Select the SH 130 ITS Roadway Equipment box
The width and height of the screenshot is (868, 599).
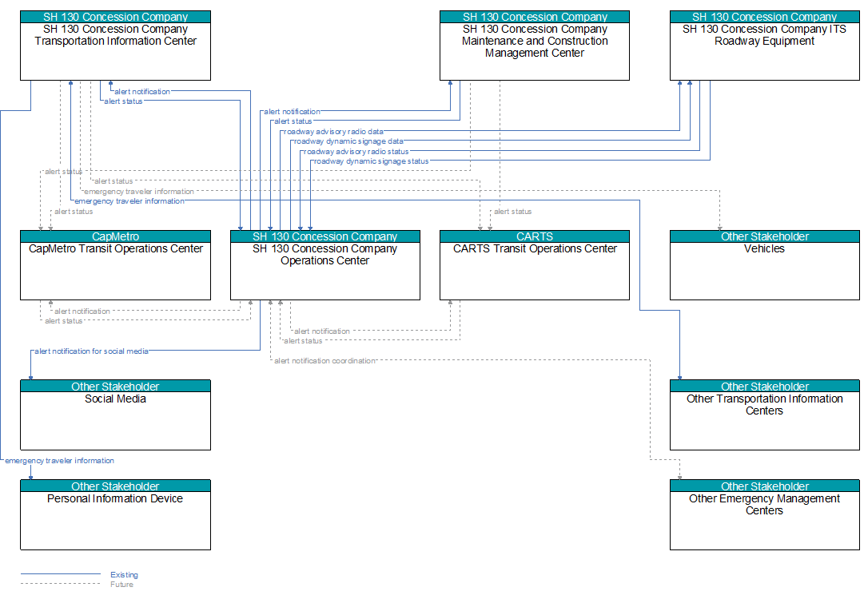[764, 46]
